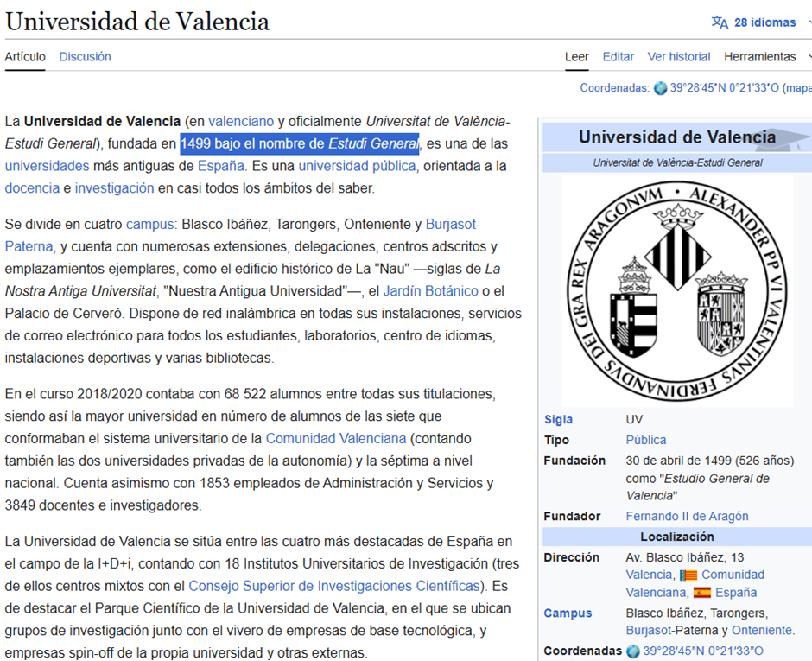This screenshot has height=661, width=812.
Task: Click the 'Fundación' label in infobox
Action: (x=574, y=461)
